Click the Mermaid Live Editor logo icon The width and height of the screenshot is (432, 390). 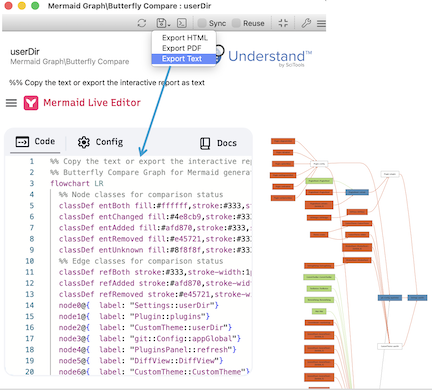(x=31, y=103)
